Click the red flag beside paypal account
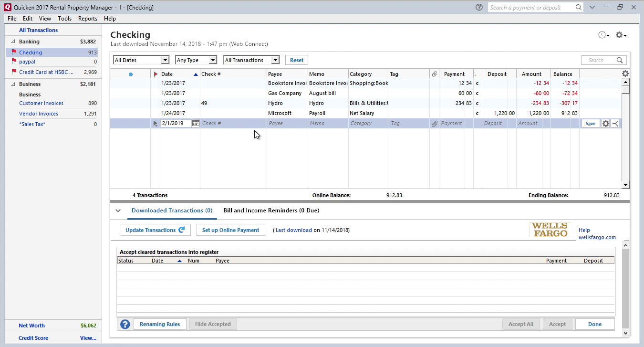The image size is (644, 347). [x=14, y=62]
